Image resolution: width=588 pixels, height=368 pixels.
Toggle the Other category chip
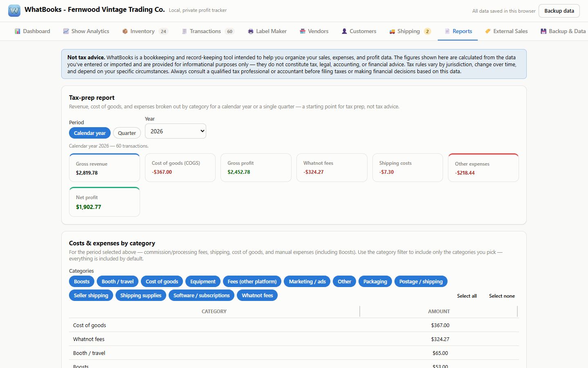[x=344, y=281]
